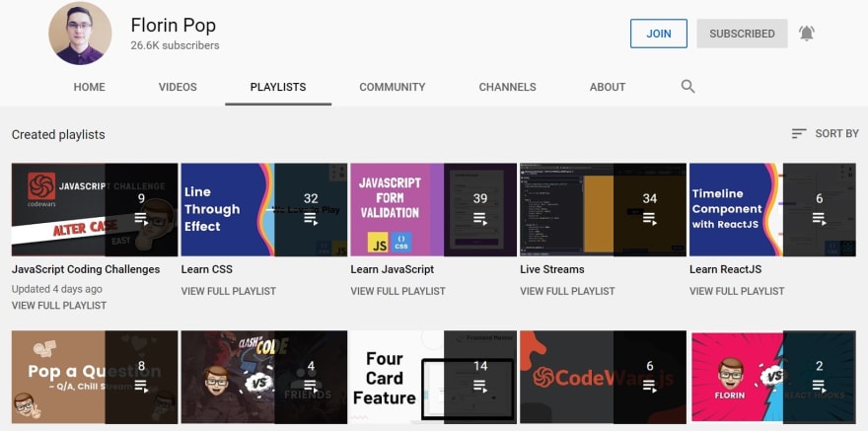View full playlist under Learn ReactJS
Screen dimensions: 868x431
737,291
